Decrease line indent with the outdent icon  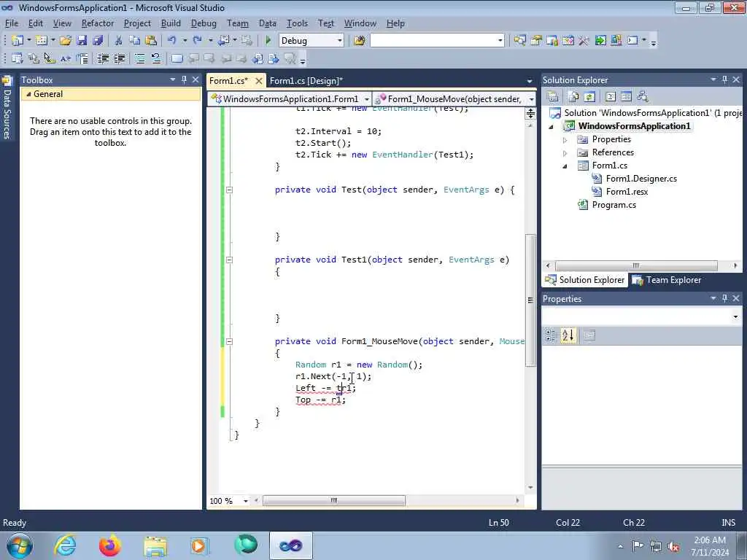(x=104, y=58)
